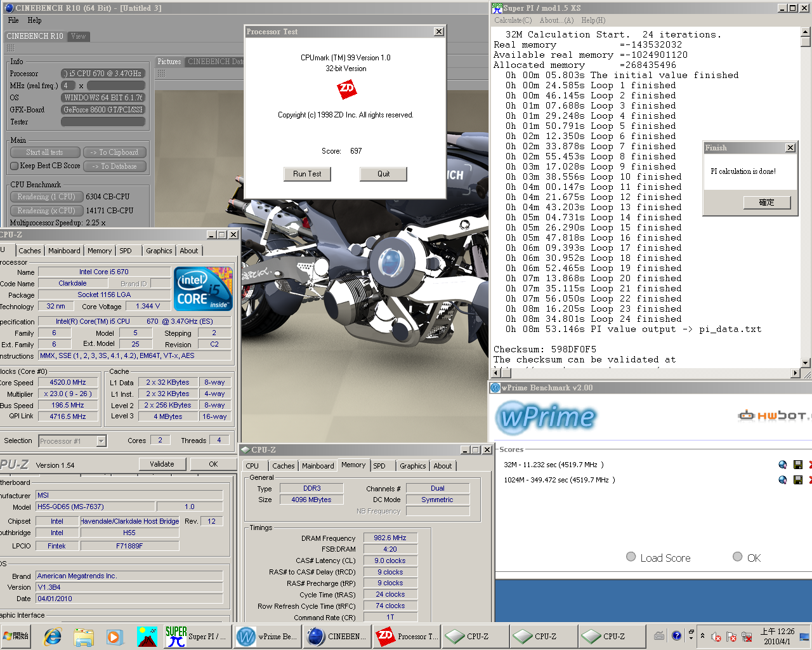Viewport: 812px width, 650px height.
Task: Click the Super PI title bar icon
Action: (497, 8)
